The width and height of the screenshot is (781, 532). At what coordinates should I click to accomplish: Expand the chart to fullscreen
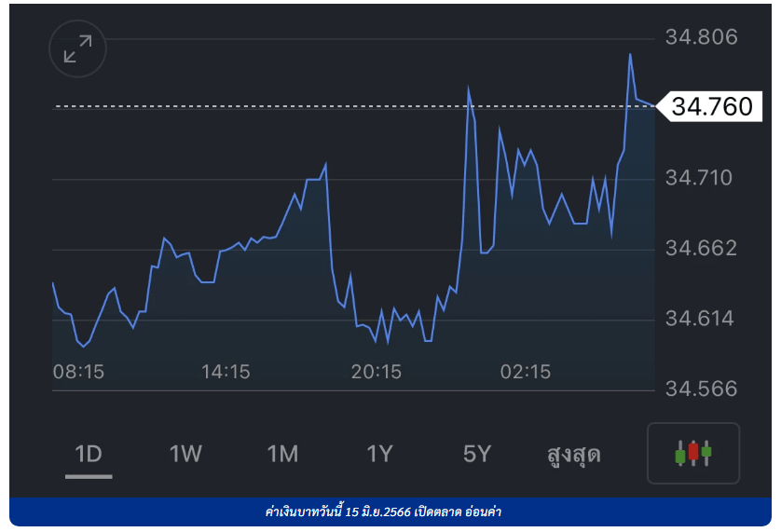pos(77,48)
